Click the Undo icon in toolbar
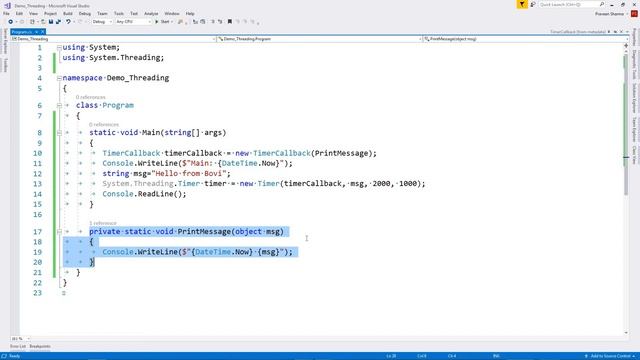The image size is (640, 360). click(68, 22)
